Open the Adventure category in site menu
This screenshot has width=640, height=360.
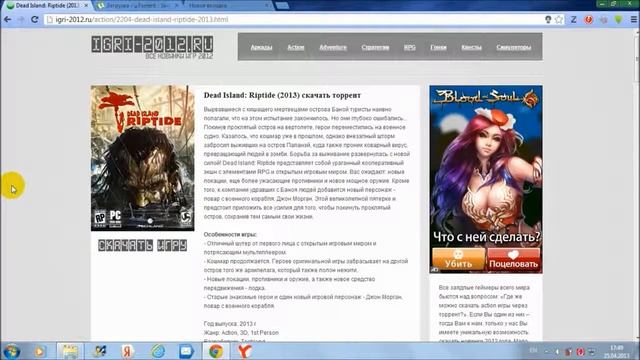(333, 47)
